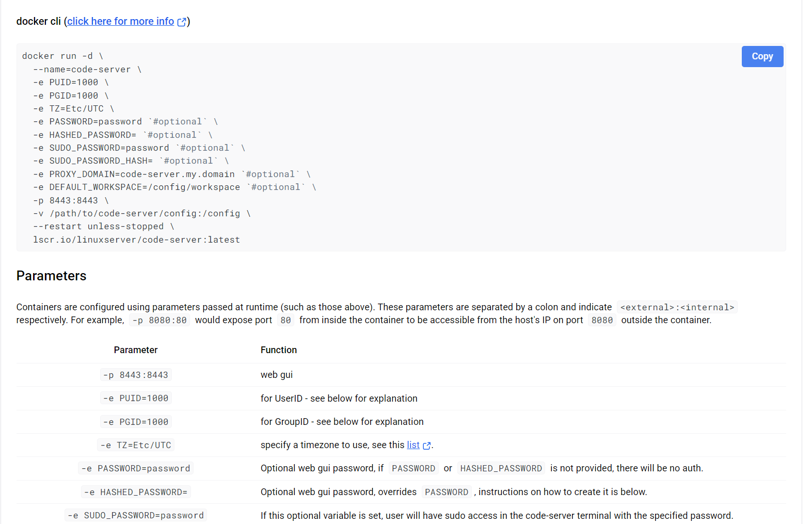Click '-e HASHED_PASSWORD=' table cell
This screenshot has width=812, height=524.
[x=136, y=492]
